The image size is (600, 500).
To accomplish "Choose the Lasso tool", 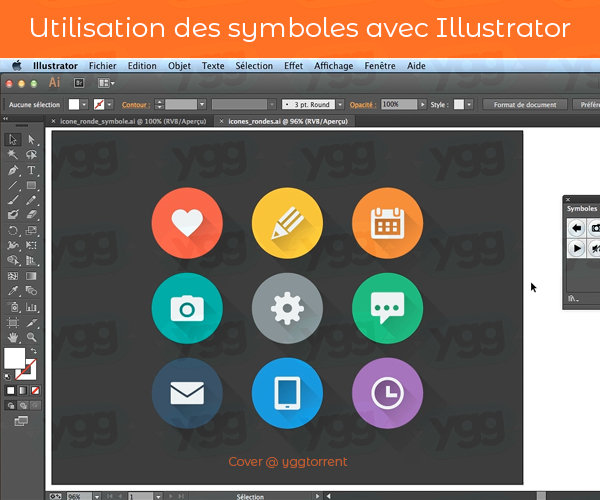I will pyautogui.click(x=31, y=155).
